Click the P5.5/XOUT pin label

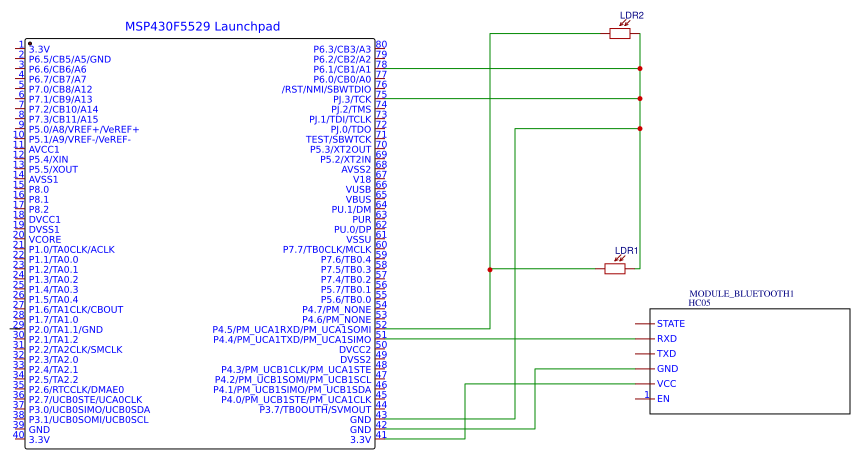coord(53,169)
